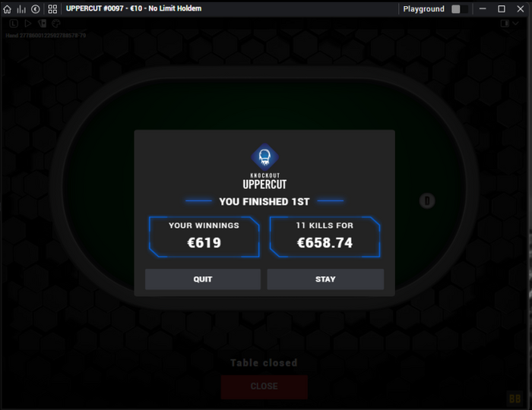Click the Your Winnings €619 box
The height and width of the screenshot is (410, 532).
(x=204, y=237)
